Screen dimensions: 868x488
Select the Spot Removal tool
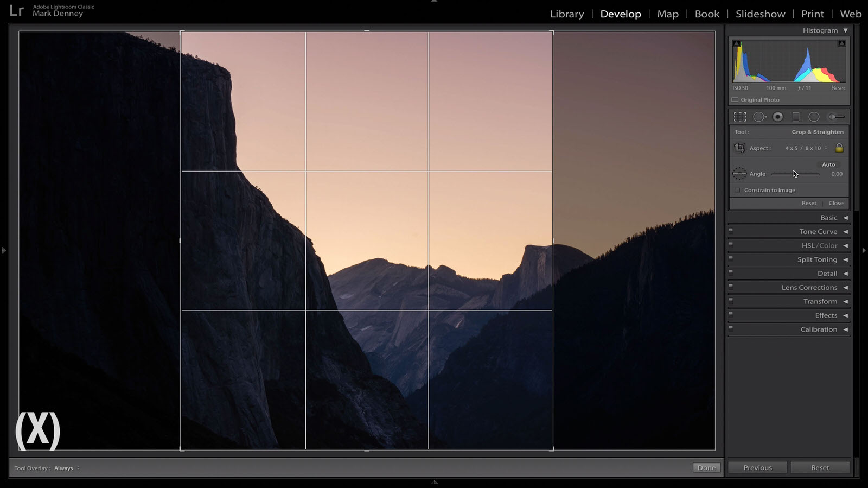[759, 117]
